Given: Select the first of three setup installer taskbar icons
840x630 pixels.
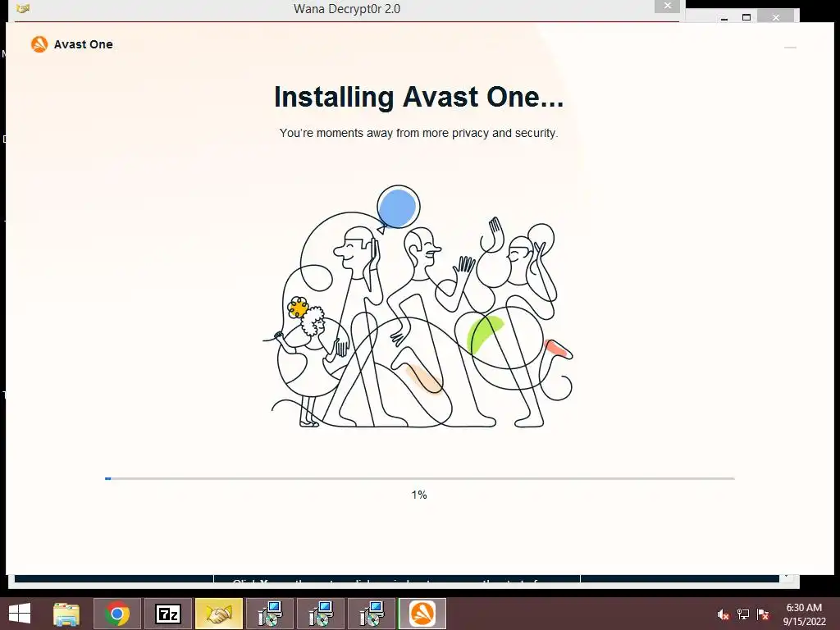Looking at the screenshot, I should tap(269, 614).
